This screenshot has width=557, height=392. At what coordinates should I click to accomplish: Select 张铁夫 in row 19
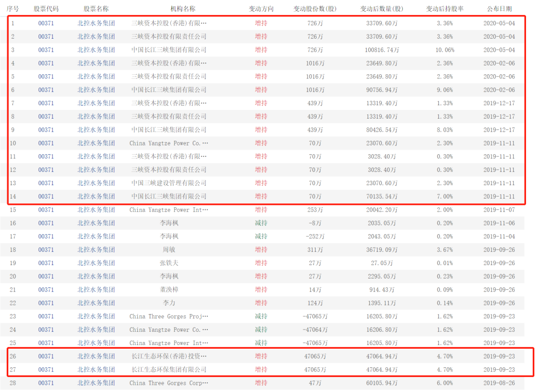(169, 263)
